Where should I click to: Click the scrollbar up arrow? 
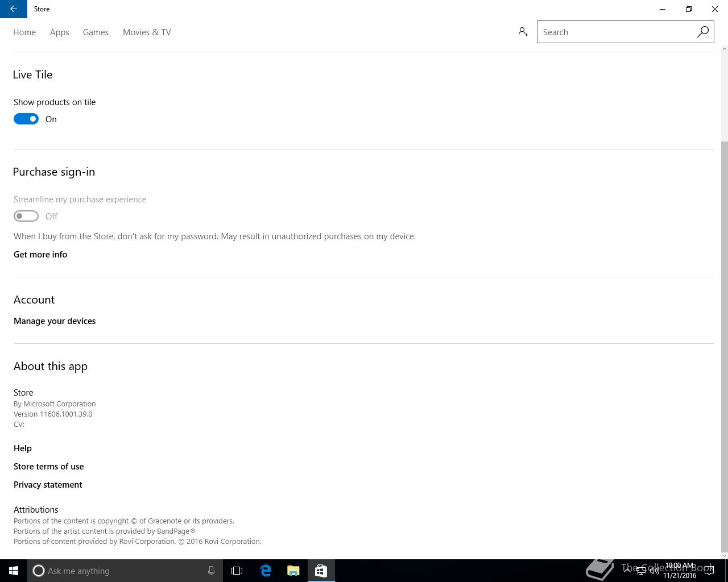click(x=724, y=49)
